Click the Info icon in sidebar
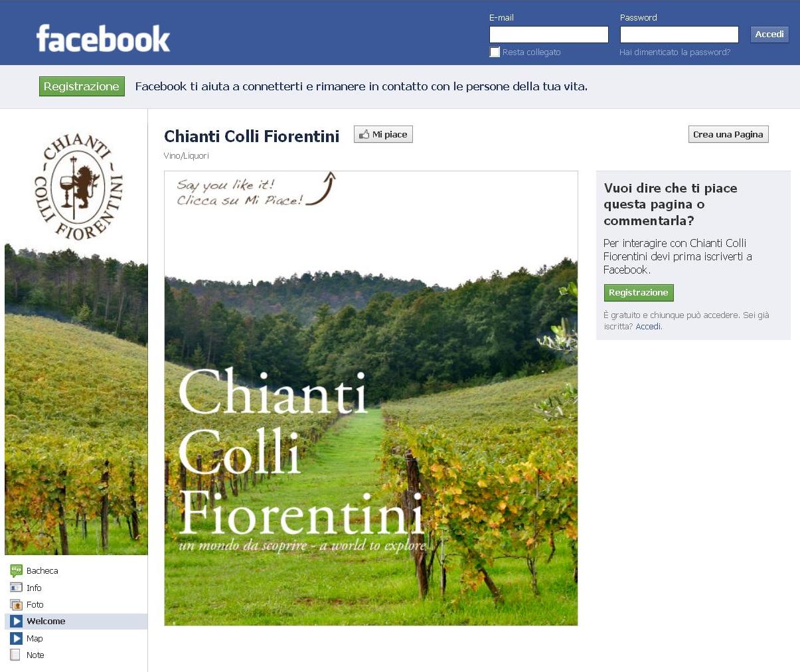This screenshot has height=672, width=800. click(x=16, y=588)
